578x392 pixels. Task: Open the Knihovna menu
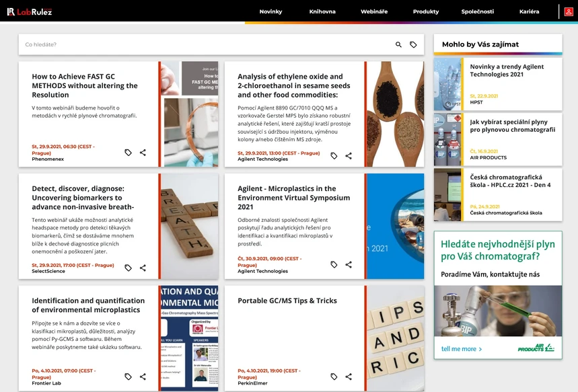(x=322, y=11)
